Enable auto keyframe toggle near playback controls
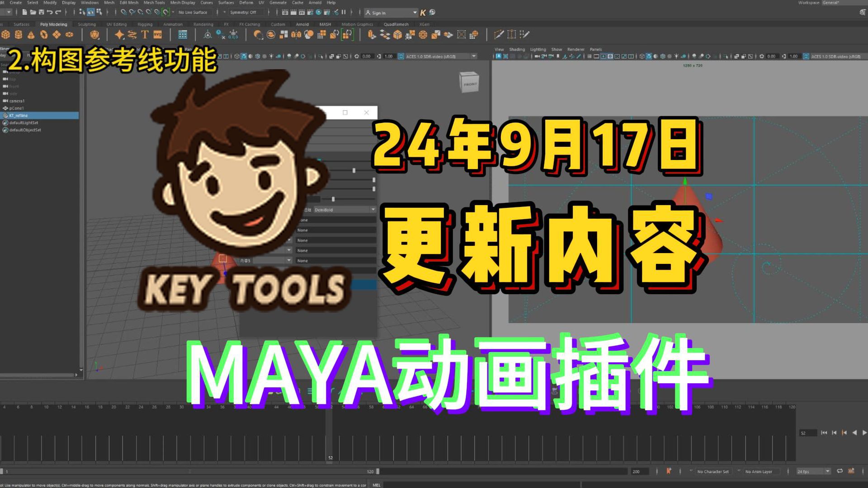The image size is (868, 488). [669, 471]
